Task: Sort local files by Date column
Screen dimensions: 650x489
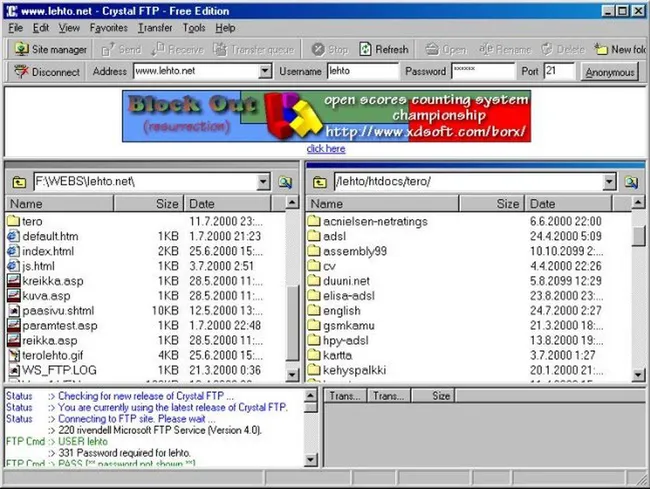Action: 228,203
